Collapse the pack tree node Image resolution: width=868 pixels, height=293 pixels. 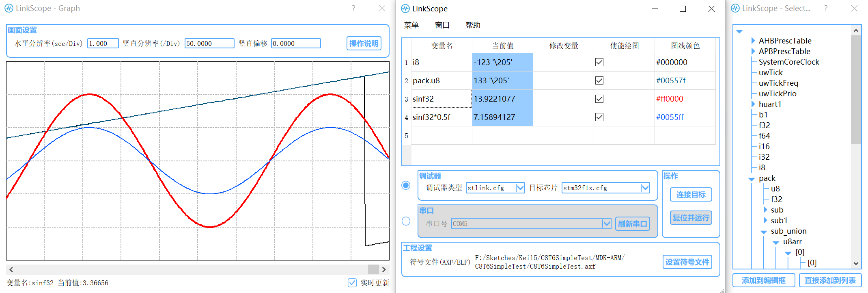(x=752, y=179)
